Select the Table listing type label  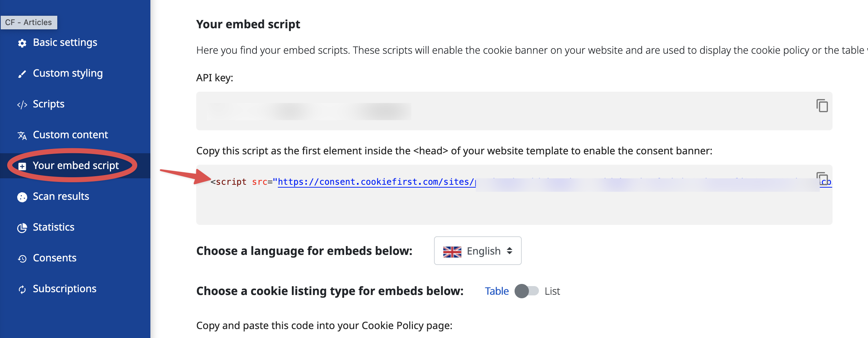497,291
